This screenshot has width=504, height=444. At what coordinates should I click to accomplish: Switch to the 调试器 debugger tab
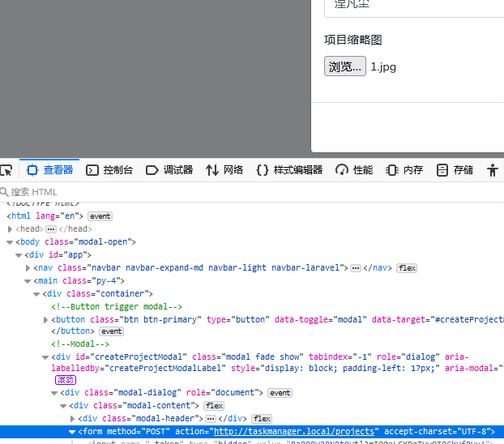(169, 170)
